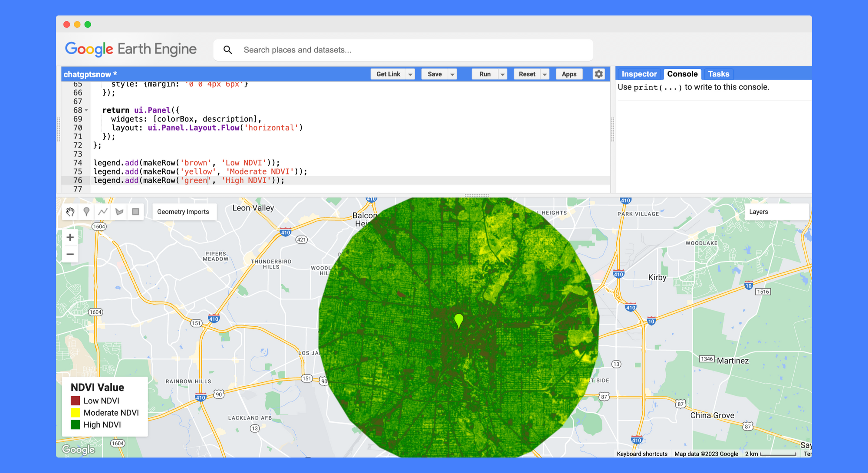Open the Get Link dropdown arrow
The height and width of the screenshot is (473, 868).
point(410,74)
